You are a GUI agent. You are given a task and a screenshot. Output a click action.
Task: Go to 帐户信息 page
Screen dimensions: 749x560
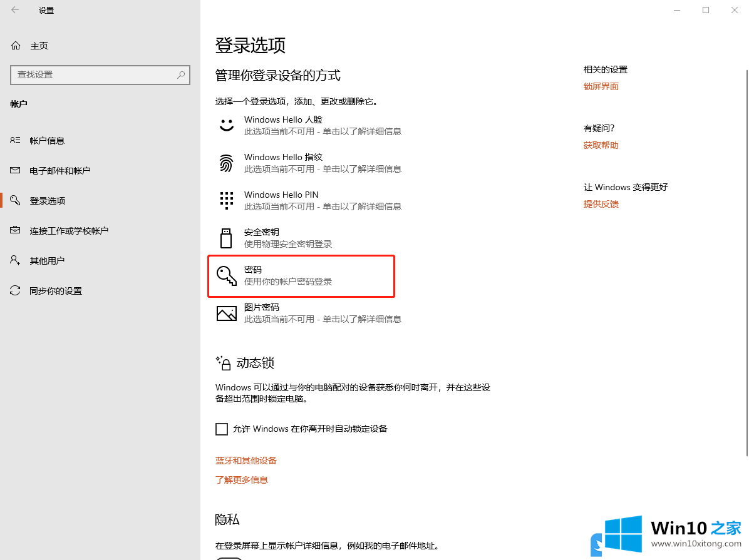(47, 141)
